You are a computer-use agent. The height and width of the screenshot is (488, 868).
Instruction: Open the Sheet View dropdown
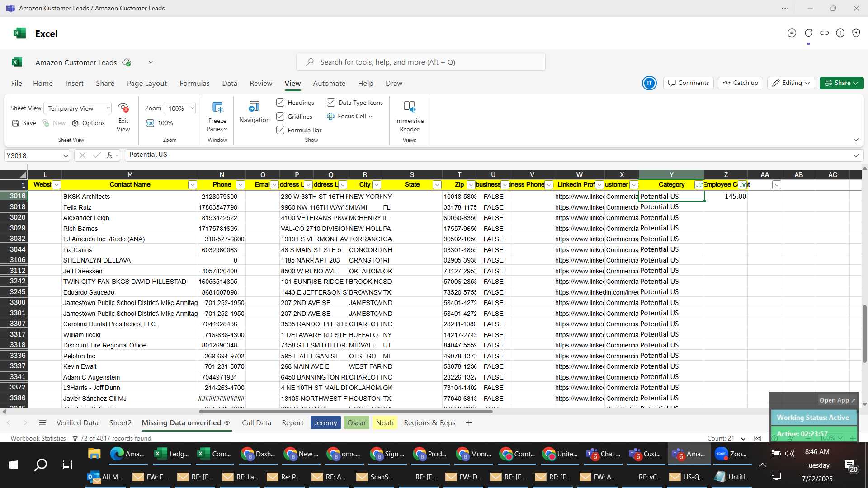pyautogui.click(x=78, y=108)
